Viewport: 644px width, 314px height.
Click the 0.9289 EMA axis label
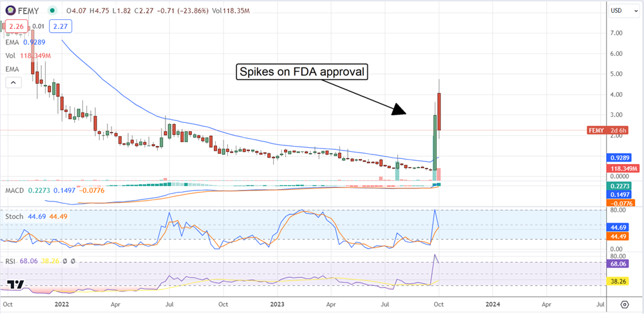(619, 158)
